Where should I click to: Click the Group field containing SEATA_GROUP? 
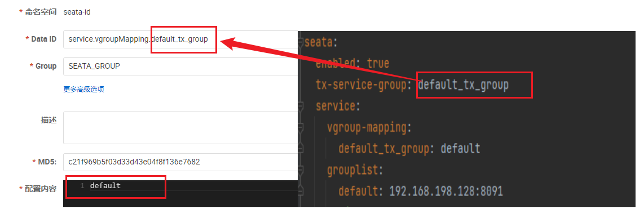pyautogui.click(x=180, y=66)
